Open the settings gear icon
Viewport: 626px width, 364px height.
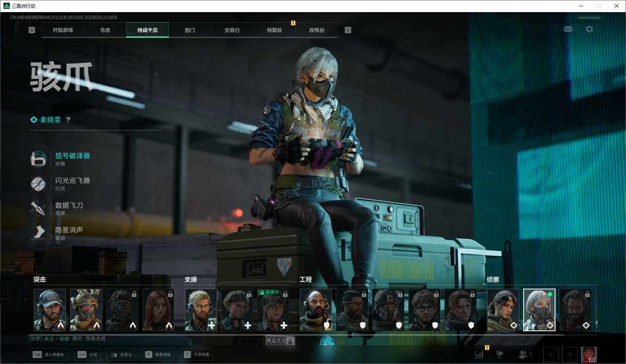589,29
